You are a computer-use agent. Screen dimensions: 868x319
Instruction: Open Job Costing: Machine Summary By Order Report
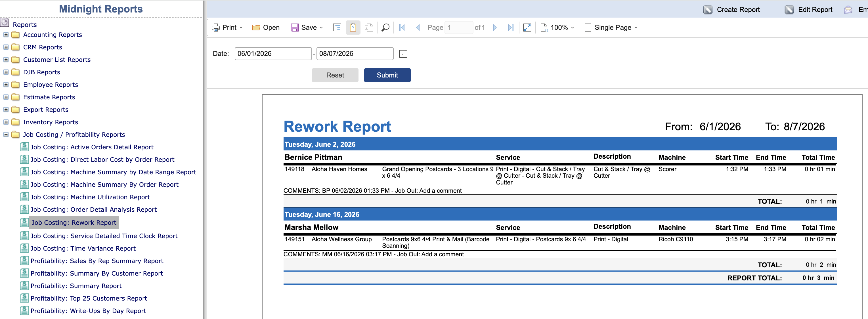pos(104,184)
